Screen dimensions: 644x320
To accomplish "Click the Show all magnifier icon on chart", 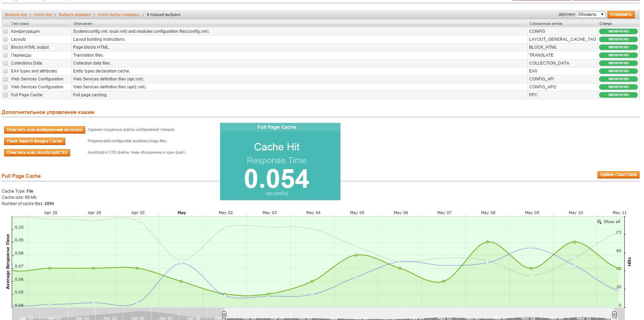I will [599, 222].
